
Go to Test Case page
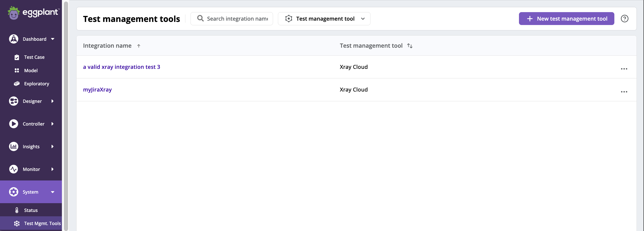coord(34,57)
